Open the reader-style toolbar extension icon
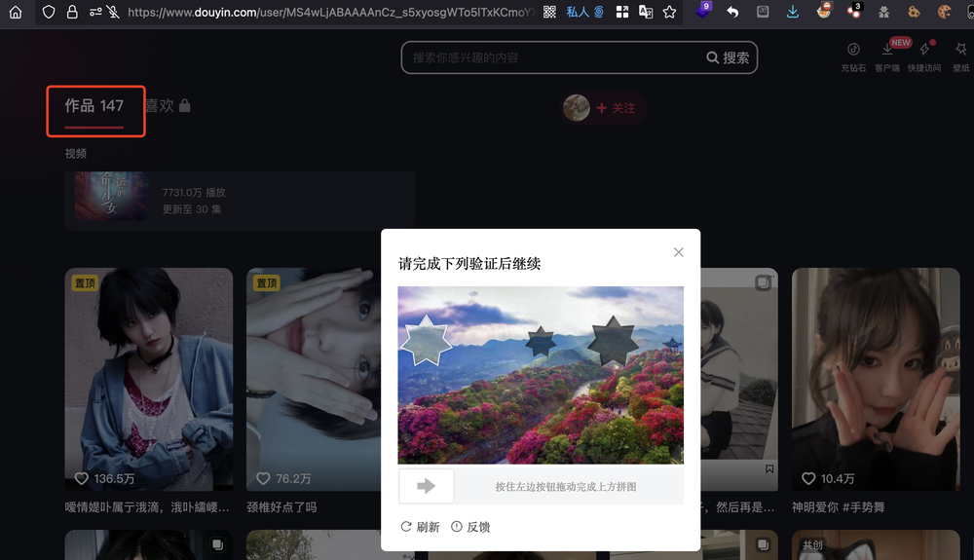 click(x=763, y=11)
